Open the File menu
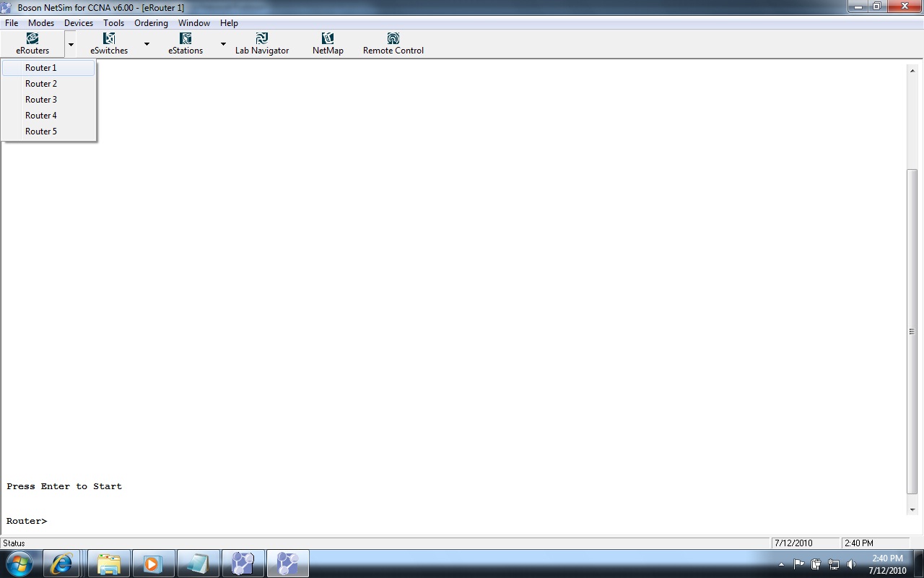Viewport: 924px width, 578px height. click(12, 23)
